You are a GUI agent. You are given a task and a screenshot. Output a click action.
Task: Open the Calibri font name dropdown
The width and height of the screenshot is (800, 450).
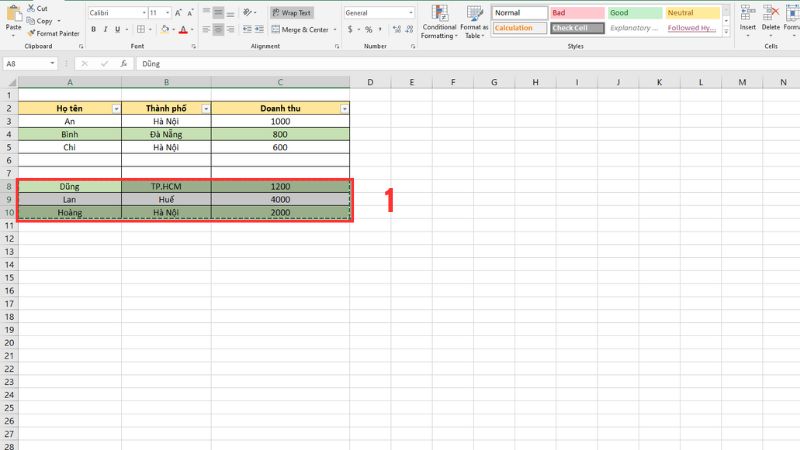pos(144,13)
